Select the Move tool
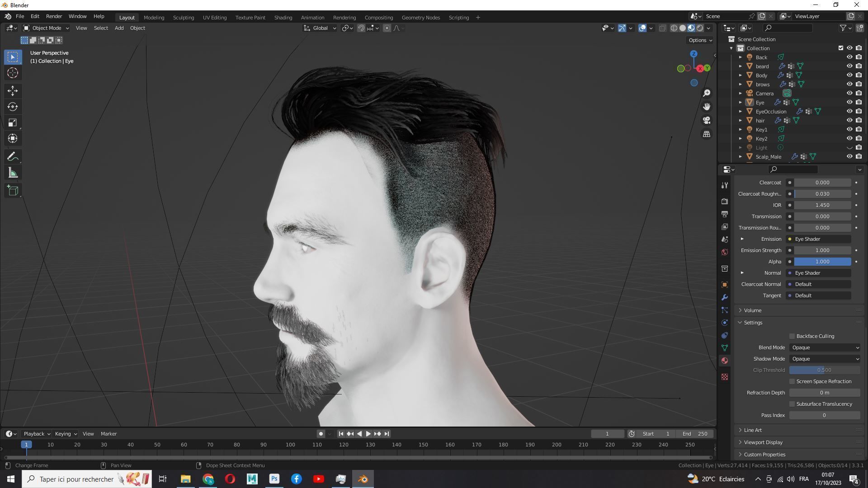The width and height of the screenshot is (868, 488). pyautogui.click(x=13, y=91)
